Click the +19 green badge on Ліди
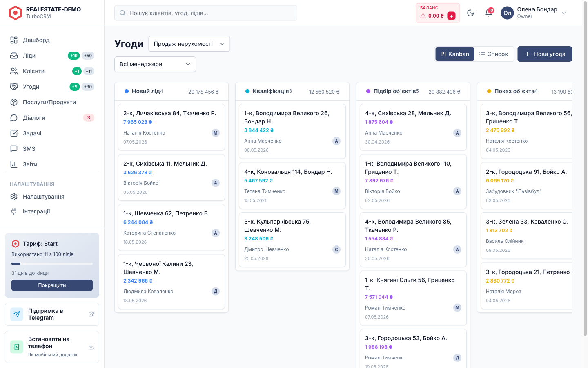588x368 pixels. [74, 56]
